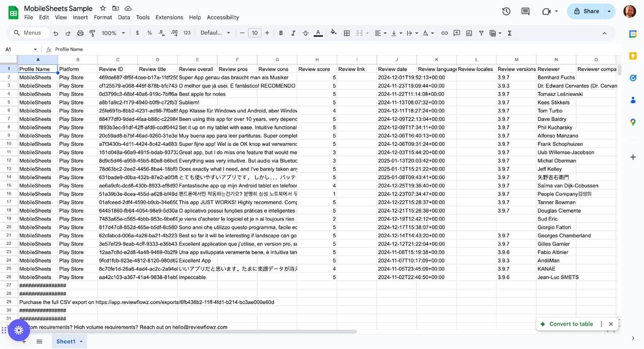Open number format 123 menu
Screen dimensions: 644x349
[187, 33]
